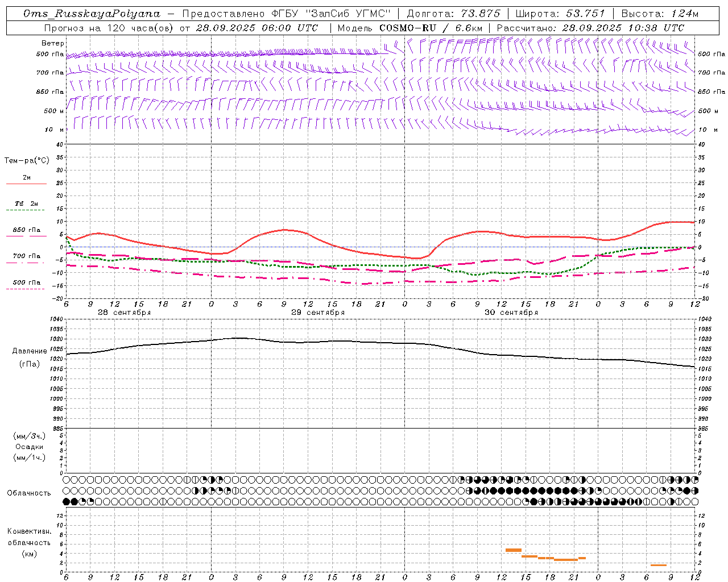Screen dimensions: 728x582
Task: Click the model name COSMO-RU / 6.6км
Action: (431, 28)
